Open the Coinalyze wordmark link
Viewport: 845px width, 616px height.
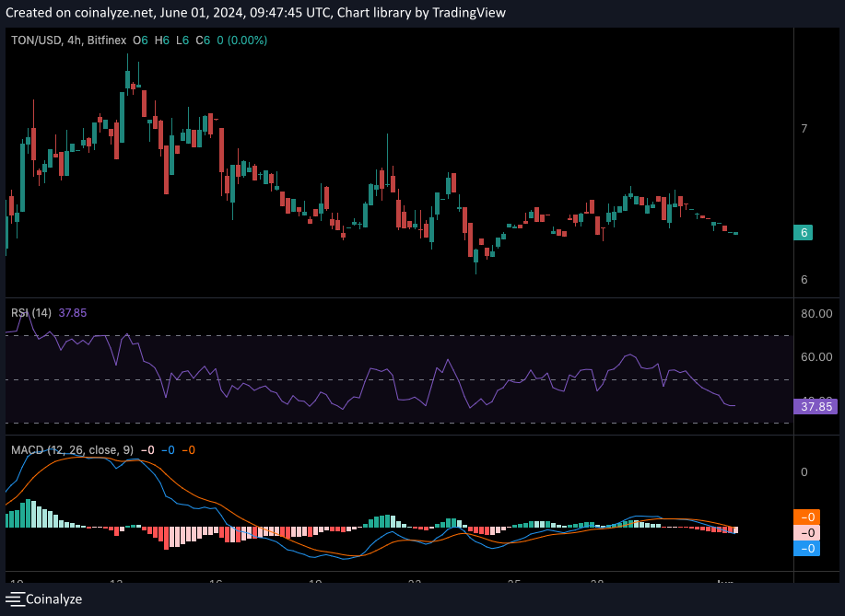(x=53, y=599)
